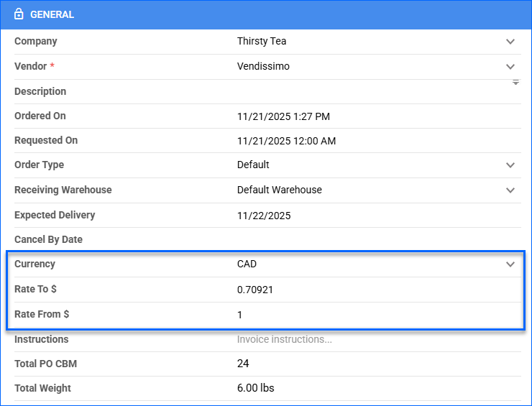Click the Vendissimo vendor value
This screenshot has width=532, height=406.
pos(263,66)
